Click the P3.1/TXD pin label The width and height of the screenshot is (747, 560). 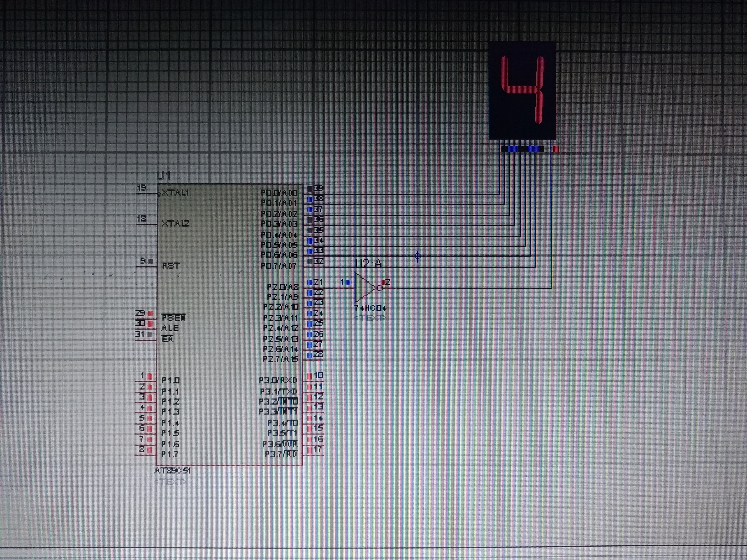pyautogui.click(x=278, y=391)
